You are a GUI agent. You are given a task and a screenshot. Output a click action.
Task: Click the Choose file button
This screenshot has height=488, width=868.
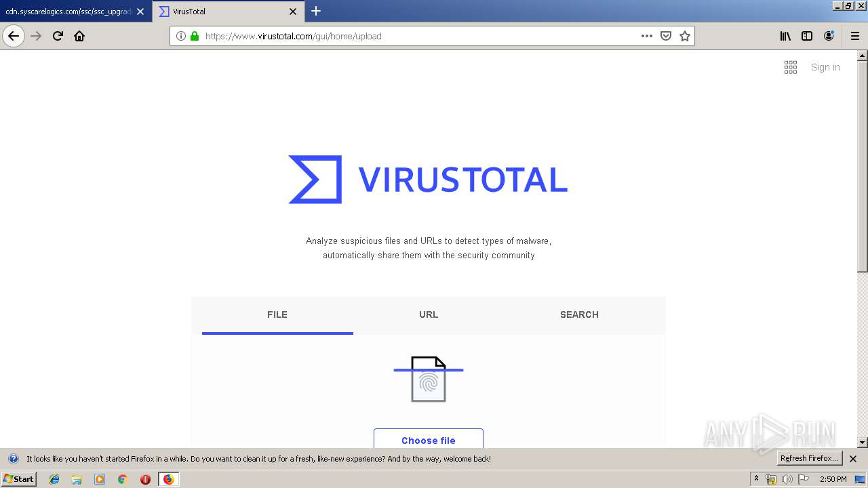point(429,439)
